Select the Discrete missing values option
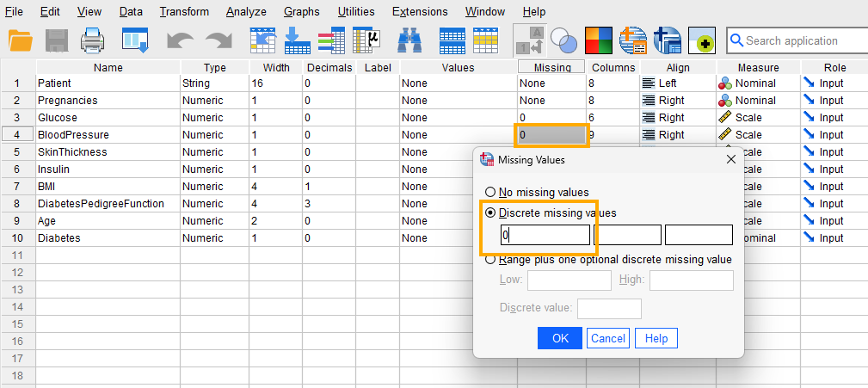The image size is (868, 388). pyautogui.click(x=491, y=212)
